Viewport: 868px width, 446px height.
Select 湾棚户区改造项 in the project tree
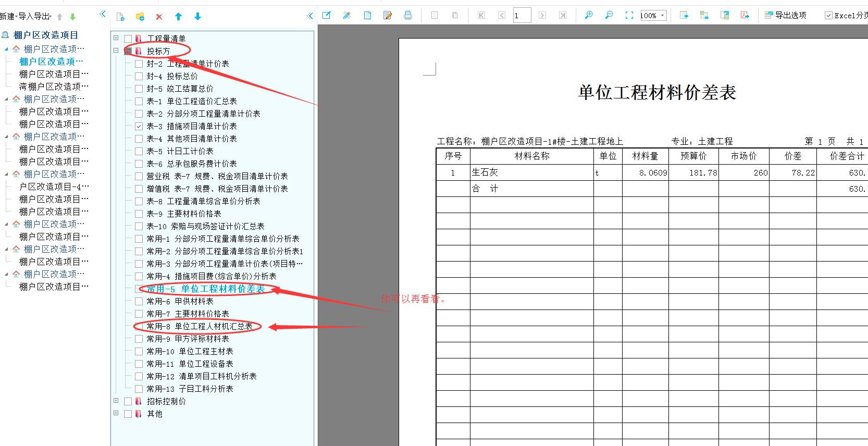pos(54,86)
